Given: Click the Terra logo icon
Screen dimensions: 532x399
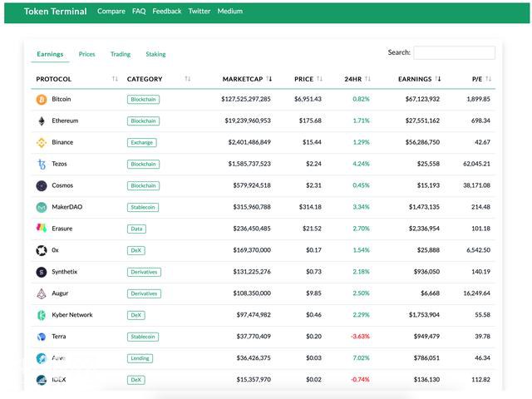Looking at the screenshot, I should [x=42, y=337].
